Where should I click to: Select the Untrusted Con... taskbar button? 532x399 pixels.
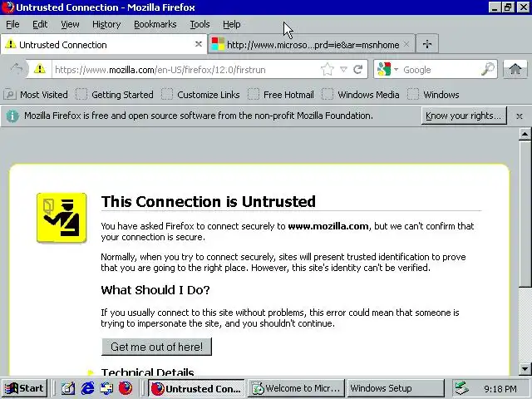[x=196, y=388]
